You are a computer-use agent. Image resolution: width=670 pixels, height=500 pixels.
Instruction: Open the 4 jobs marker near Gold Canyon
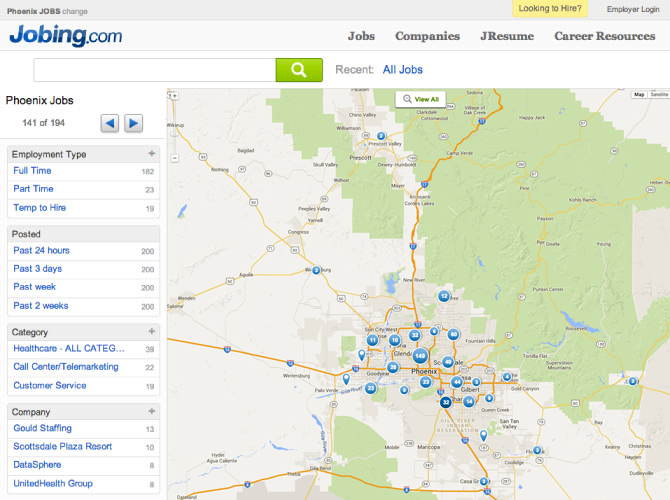click(x=506, y=376)
